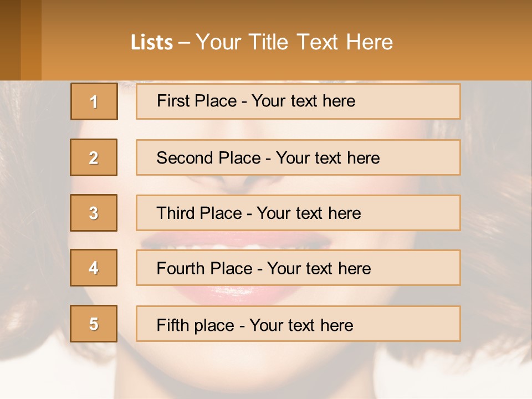Click the number 5 box

[x=94, y=324]
